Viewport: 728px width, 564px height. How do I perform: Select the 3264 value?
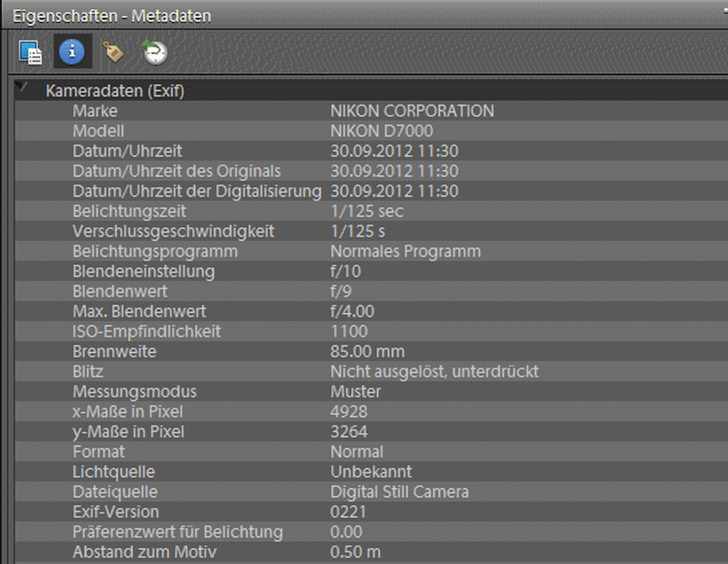[x=349, y=432]
